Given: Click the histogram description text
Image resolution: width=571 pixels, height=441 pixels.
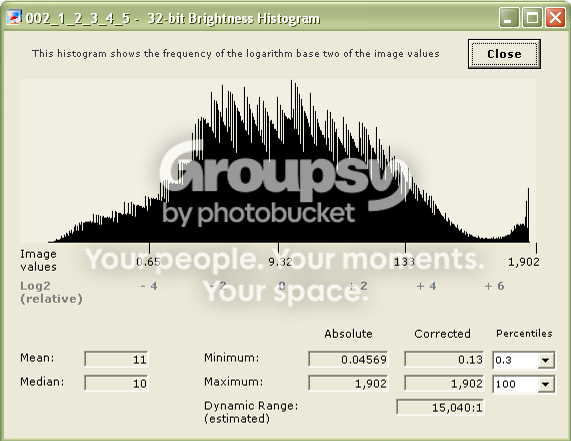Looking at the screenshot, I should click(x=236, y=54).
